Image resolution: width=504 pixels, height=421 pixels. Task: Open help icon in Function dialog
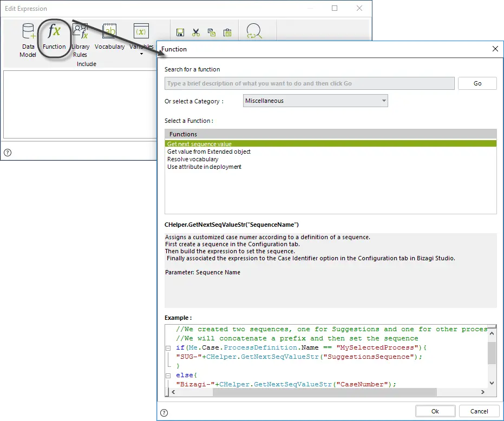point(164,413)
